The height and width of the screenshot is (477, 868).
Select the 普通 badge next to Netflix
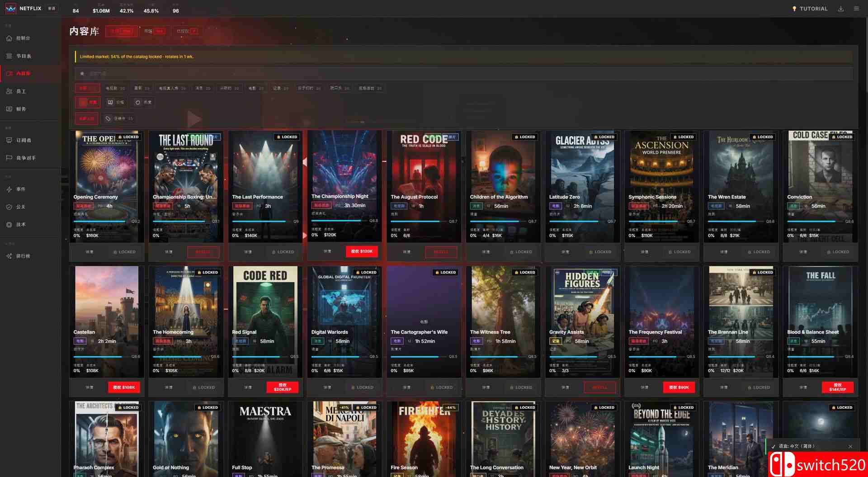point(52,9)
